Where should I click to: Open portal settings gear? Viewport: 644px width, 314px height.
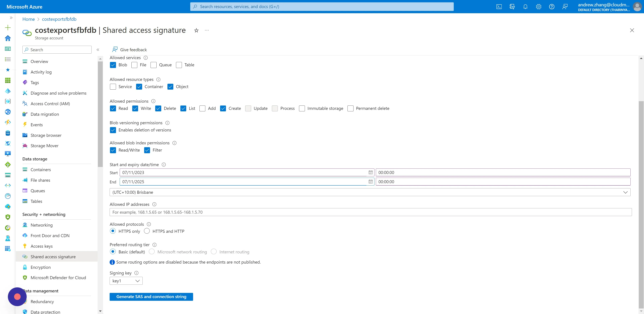539,7
